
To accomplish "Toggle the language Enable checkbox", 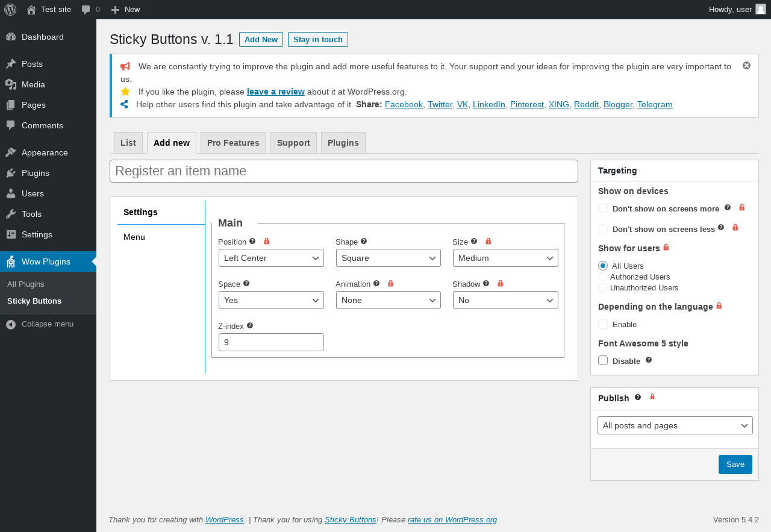I will click(x=603, y=324).
